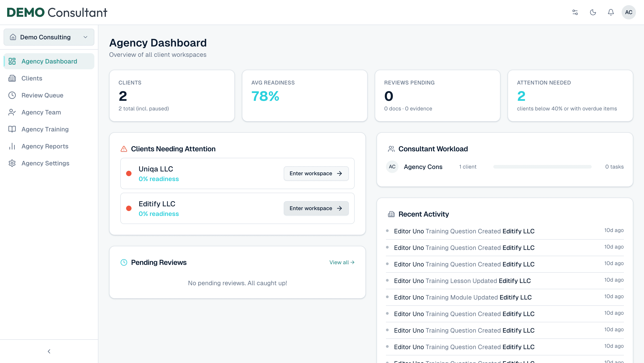Click the Agency Dashboard page heading
This screenshot has width=644, height=363.
coord(158,43)
